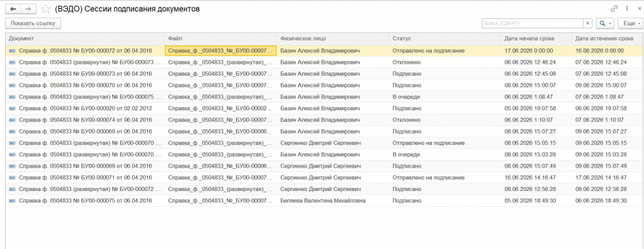Click the document icon of the 06.06.2026 1:08:47 row
This screenshot has height=249, width=644.
pyautogui.click(x=12, y=97)
